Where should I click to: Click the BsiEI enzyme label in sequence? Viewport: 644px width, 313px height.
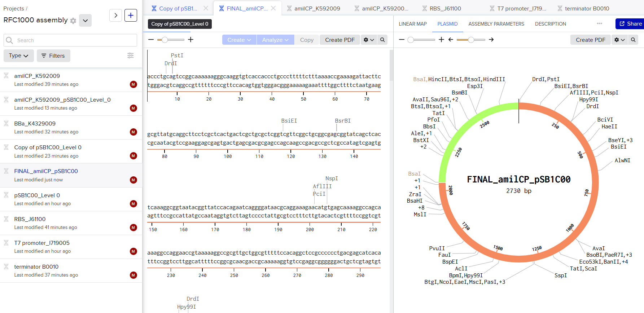(289, 121)
